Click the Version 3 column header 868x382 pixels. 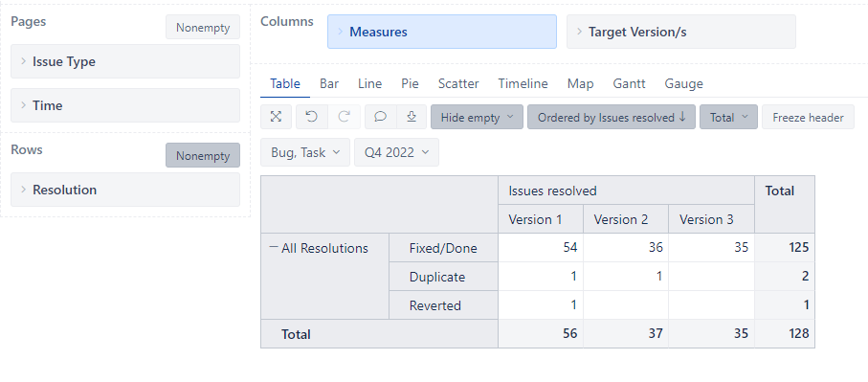coord(711,219)
